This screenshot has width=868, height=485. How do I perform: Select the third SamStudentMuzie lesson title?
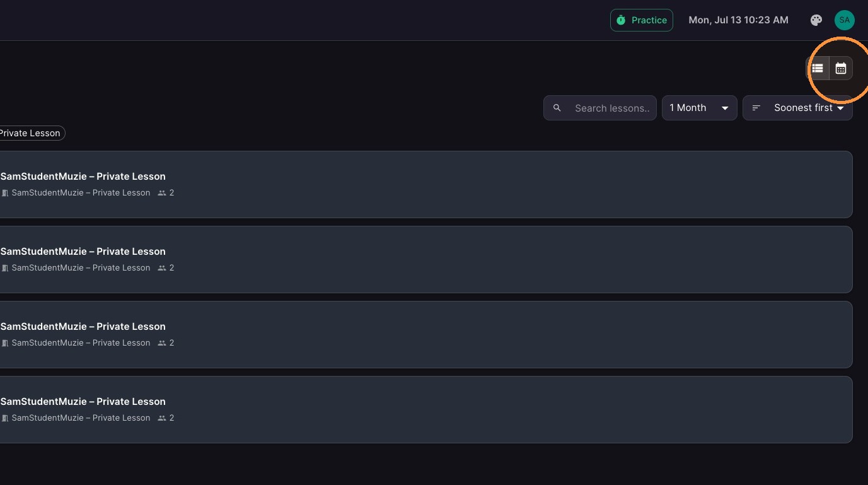(83, 326)
